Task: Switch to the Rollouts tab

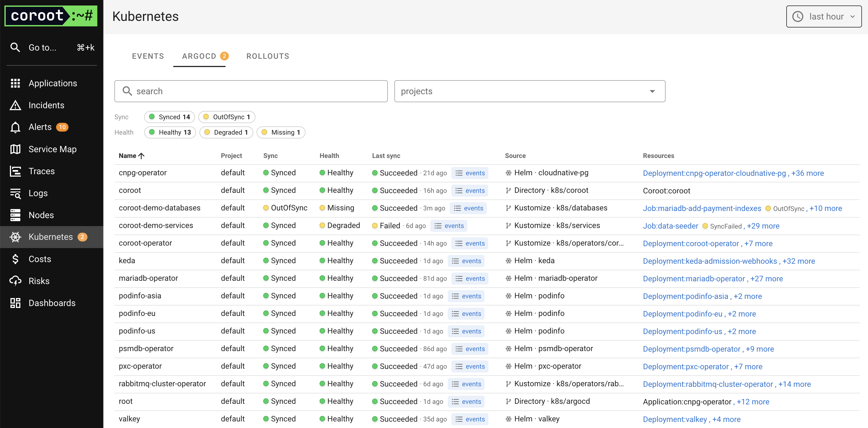Action: click(268, 56)
